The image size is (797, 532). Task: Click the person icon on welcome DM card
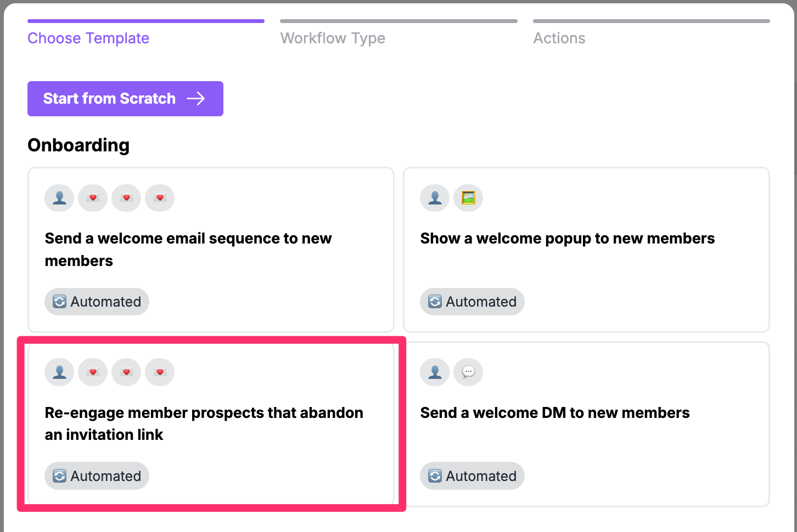click(435, 372)
